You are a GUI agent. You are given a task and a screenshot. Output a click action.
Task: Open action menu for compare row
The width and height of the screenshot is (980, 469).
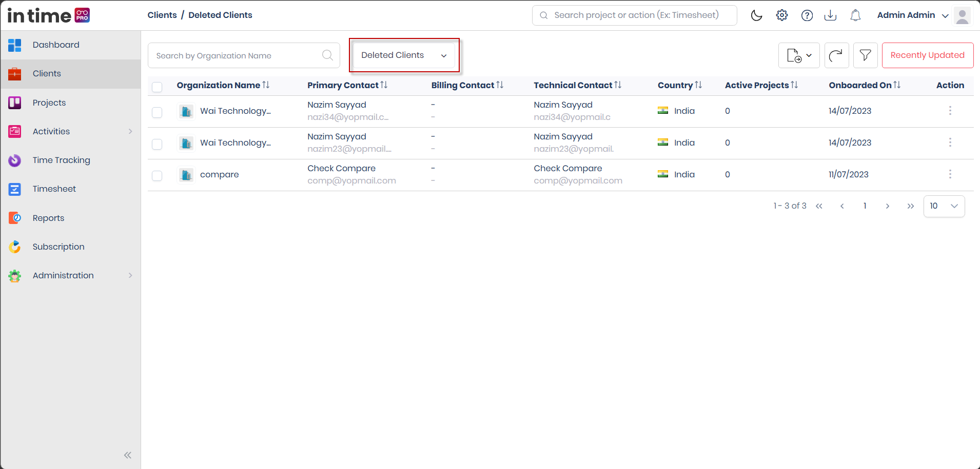pos(950,174)
